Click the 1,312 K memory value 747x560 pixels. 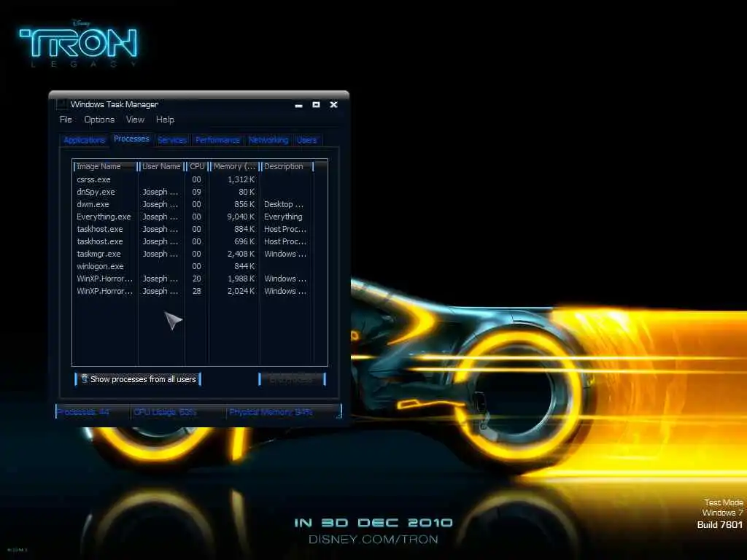tap(241, 179)
